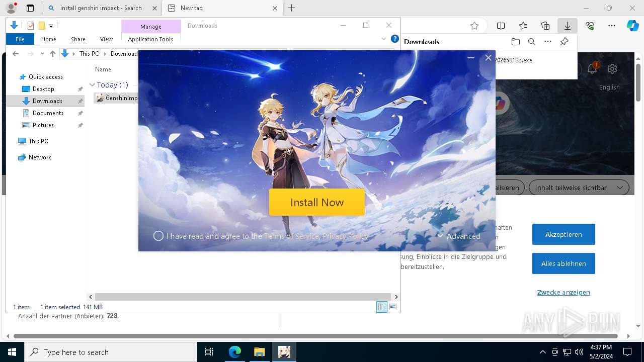Go up one folder level in Explorer
644x362 pixels.
[x=53, y=54]
